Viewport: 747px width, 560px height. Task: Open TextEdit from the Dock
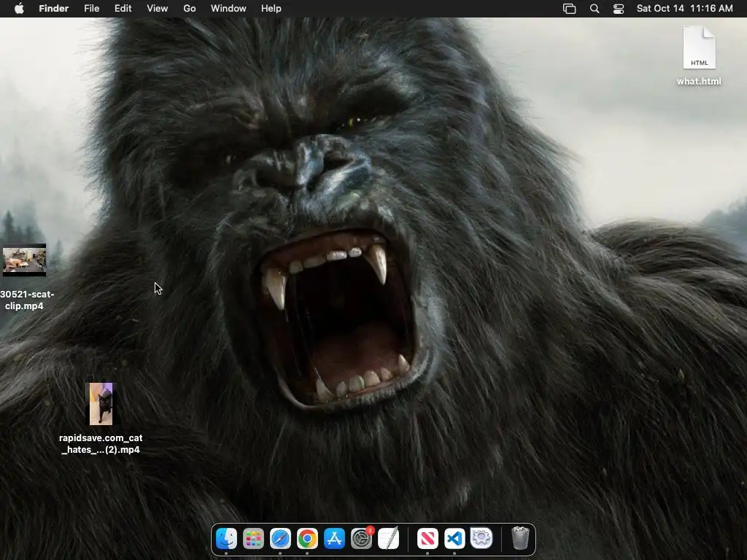pyautogui.click(x=388, y=539)
